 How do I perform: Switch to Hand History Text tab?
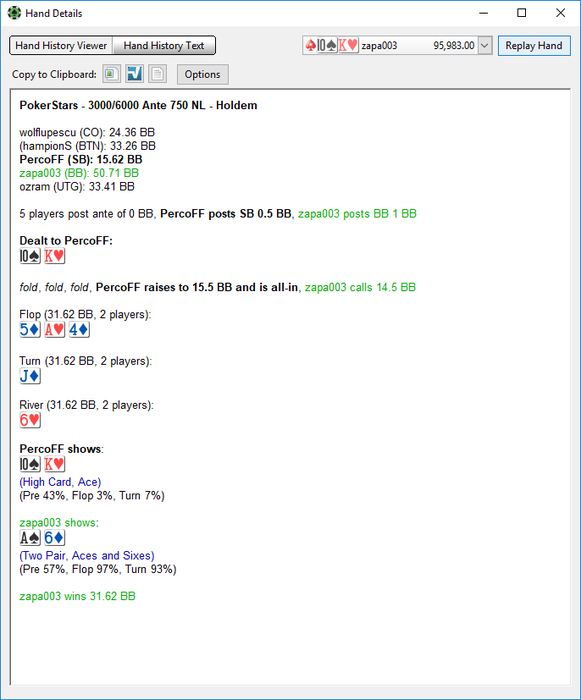tap(164, 46)
